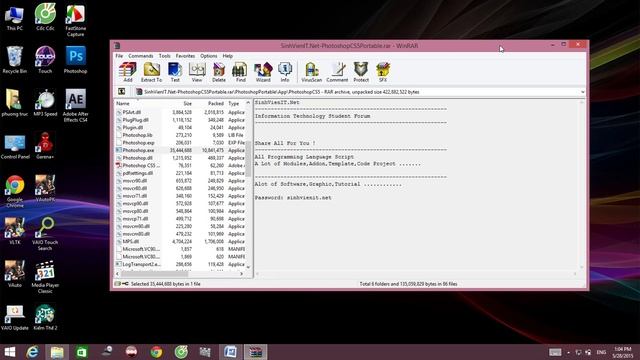The height and width of the screenshot is (360, 640).
Task: Select the PlugPlug.dll file row
Action: click(180, 120)
